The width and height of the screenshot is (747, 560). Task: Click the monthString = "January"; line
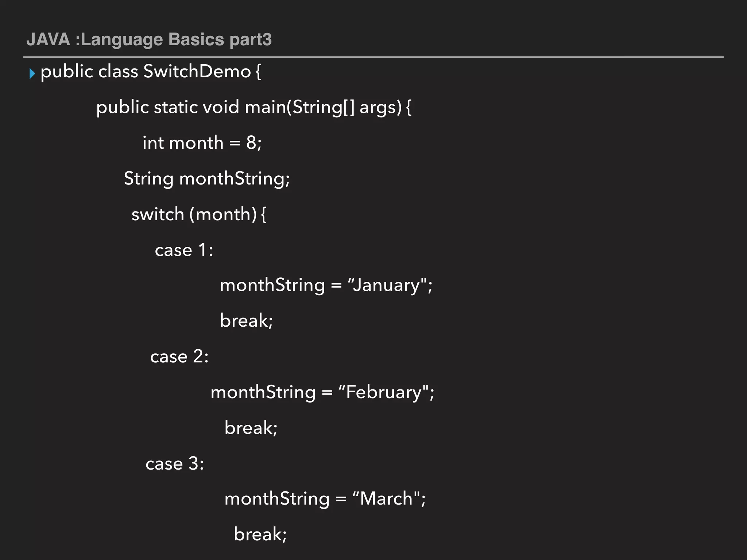coord(326,285)
